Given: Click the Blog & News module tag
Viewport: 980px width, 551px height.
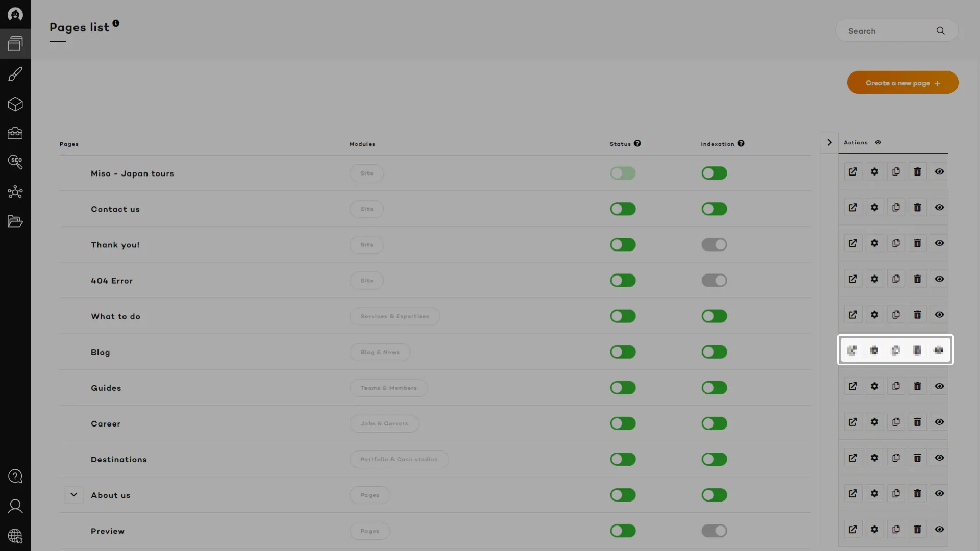Looking at the screenshot, I should 380,352.
